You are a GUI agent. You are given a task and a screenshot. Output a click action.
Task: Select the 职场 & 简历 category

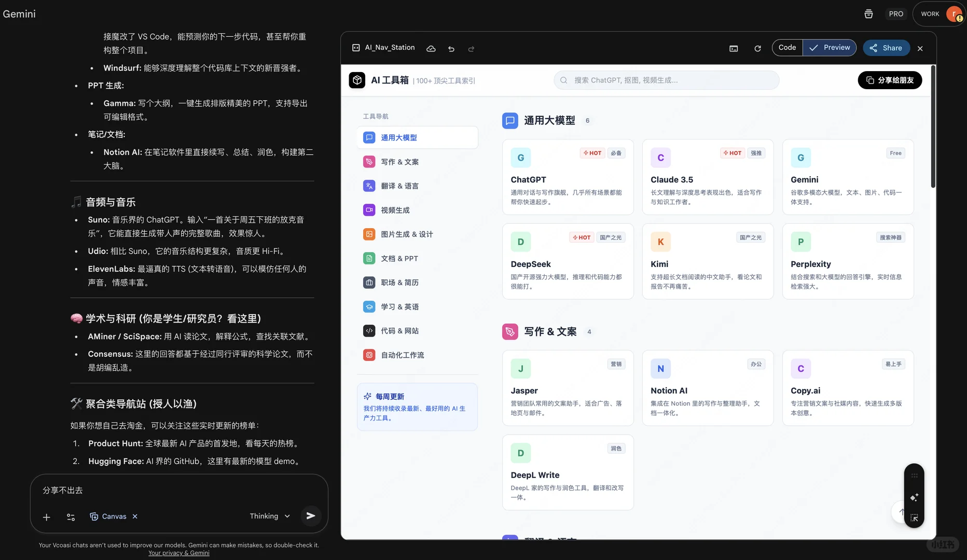coord(400,282)
